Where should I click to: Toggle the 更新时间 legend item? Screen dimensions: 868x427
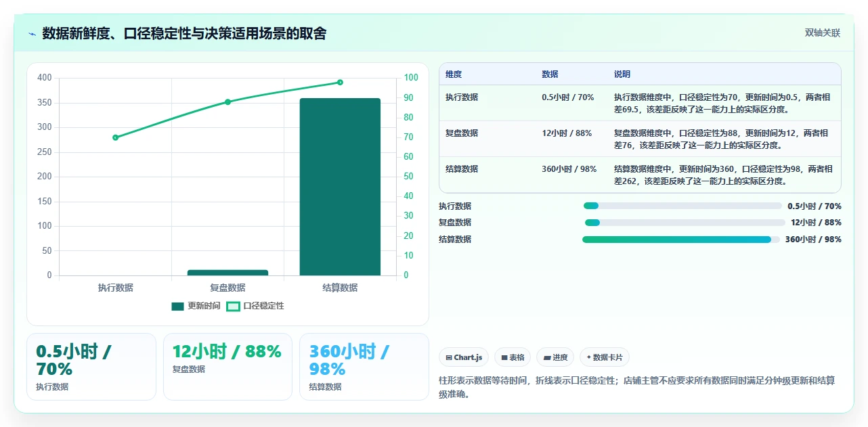click(196, 306)
